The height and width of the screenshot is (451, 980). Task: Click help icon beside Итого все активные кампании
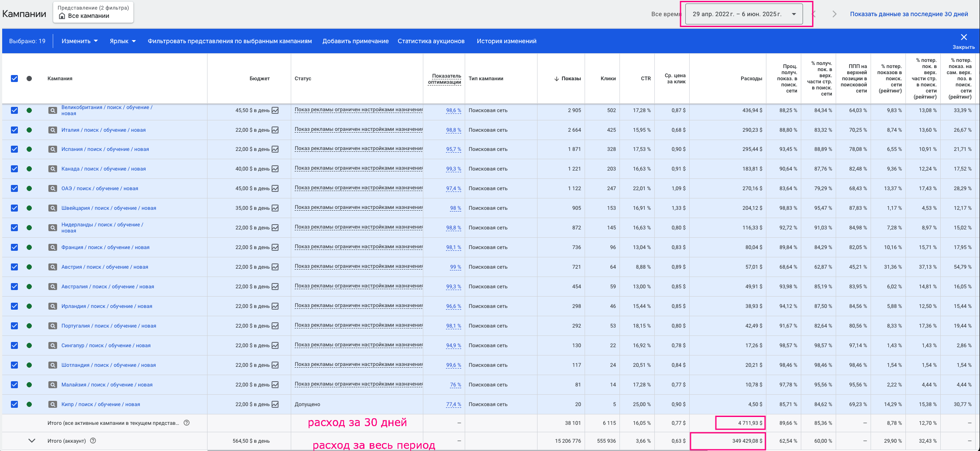pos(187,422)
